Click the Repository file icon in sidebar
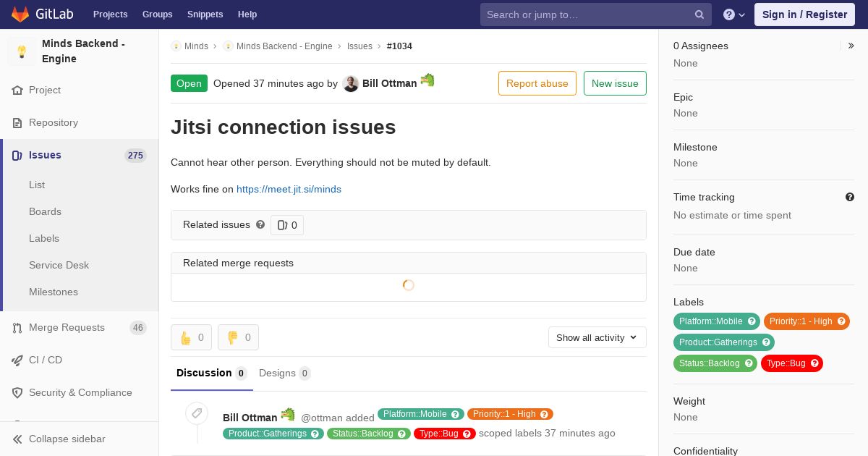 click(17, 123)
